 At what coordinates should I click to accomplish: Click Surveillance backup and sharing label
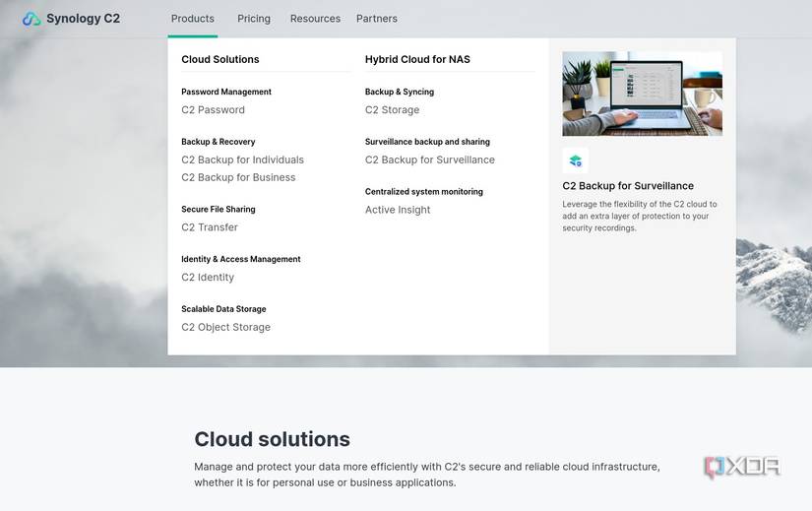(x=427, y=142)
